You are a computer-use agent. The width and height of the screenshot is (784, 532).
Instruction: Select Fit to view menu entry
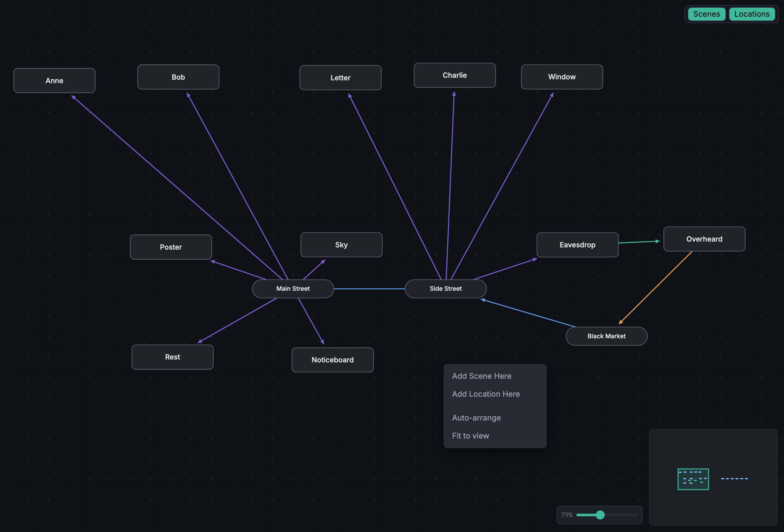pos(495,436)
